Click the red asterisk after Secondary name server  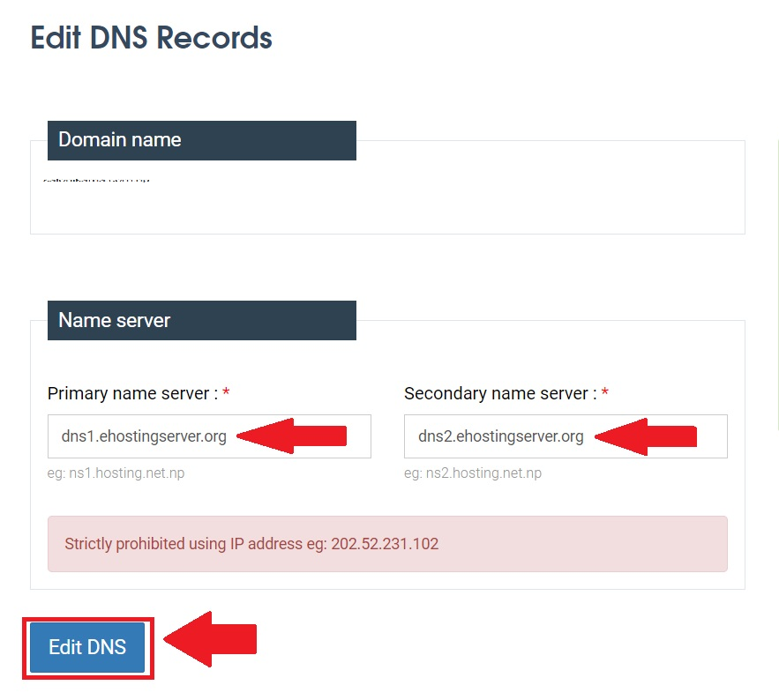[x=605, y=392]
